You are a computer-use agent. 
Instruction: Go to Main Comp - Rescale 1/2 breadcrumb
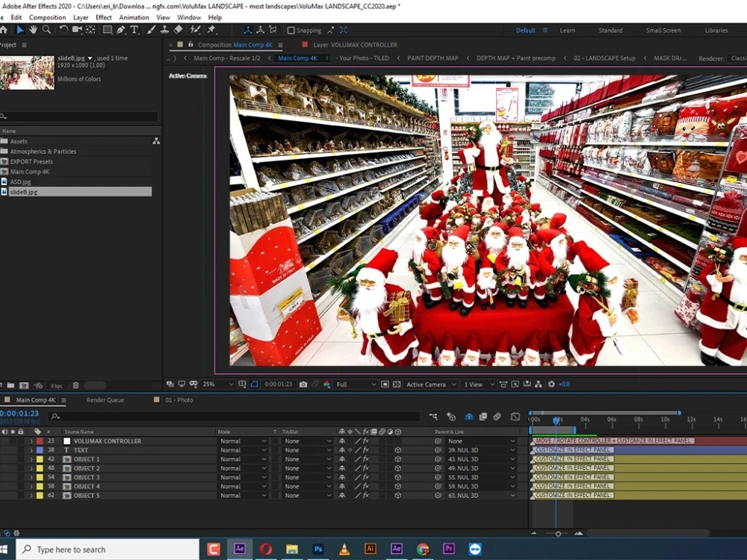point(227,58)
